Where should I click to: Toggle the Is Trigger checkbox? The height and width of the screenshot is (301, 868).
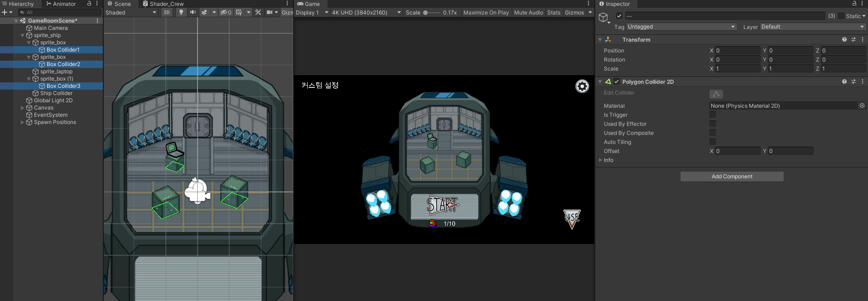point(713,115)
